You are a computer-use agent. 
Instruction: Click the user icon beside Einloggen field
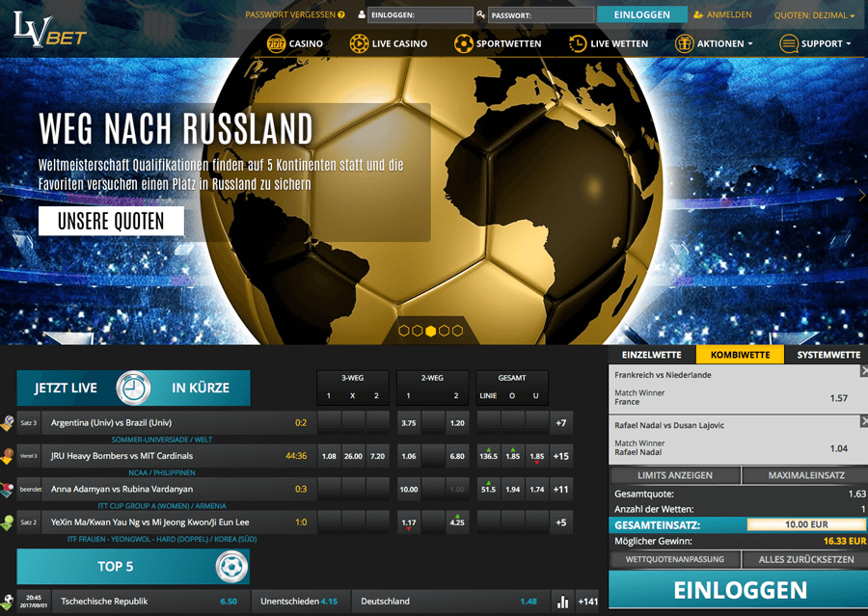coord(362,15)
